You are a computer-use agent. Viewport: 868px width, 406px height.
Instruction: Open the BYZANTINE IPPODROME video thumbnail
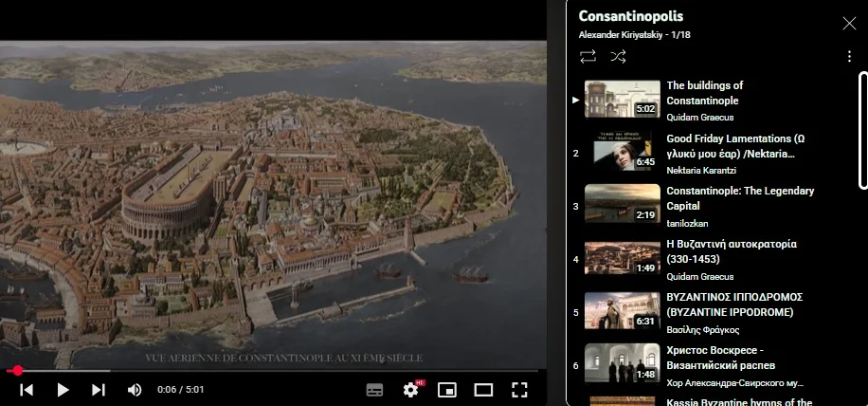click(x=623, y=312)
